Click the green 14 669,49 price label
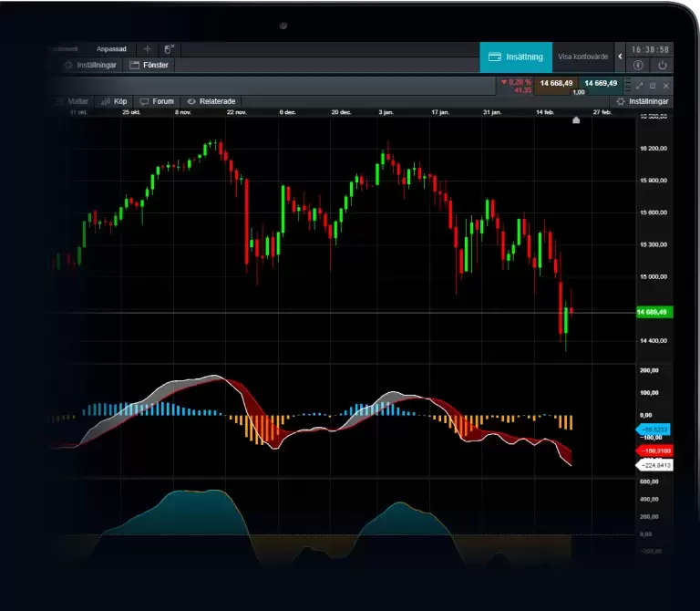This screenshot has height=611, width=700. tap(654, 312)
